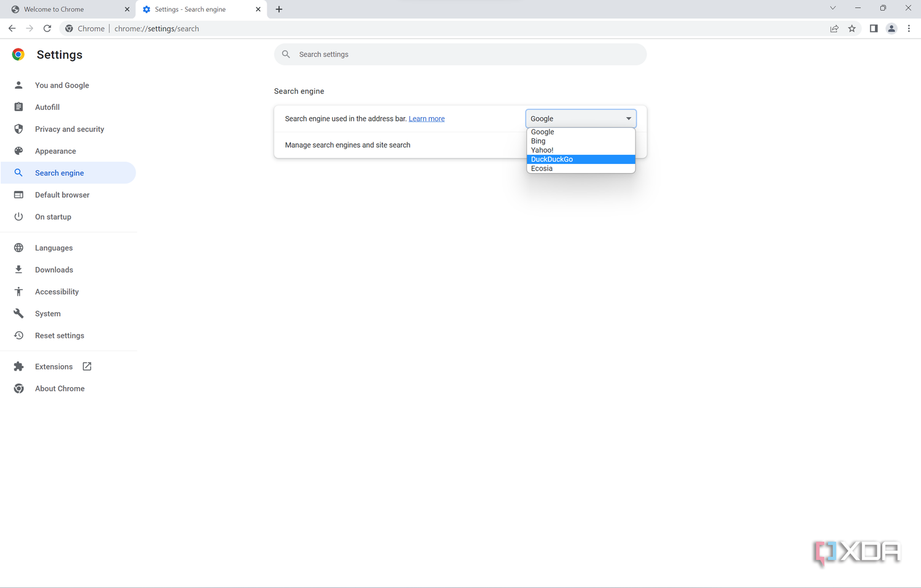The image size is (921, 588).
Task: Open new tab with plus icon
Action: (x=279, y=9)
